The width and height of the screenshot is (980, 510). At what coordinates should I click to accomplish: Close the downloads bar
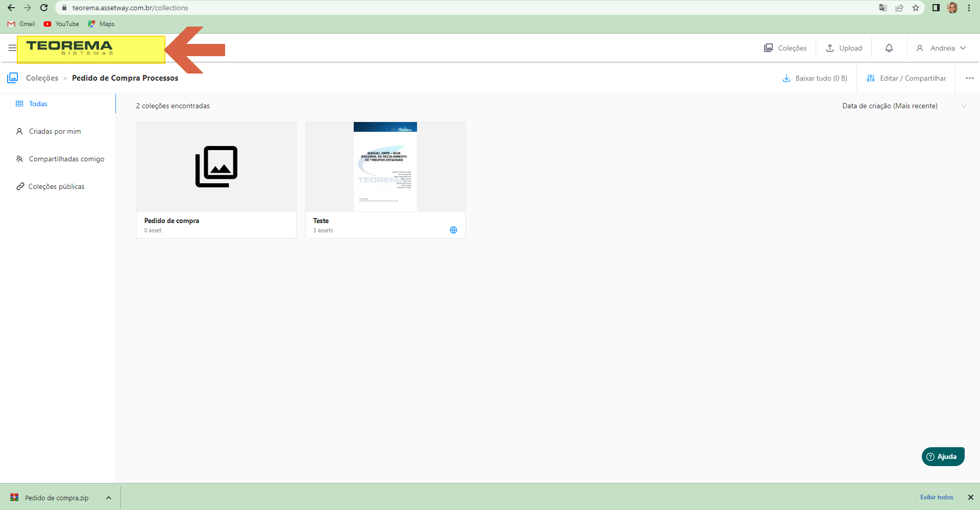pyautogui.click(x=971, y=497)
